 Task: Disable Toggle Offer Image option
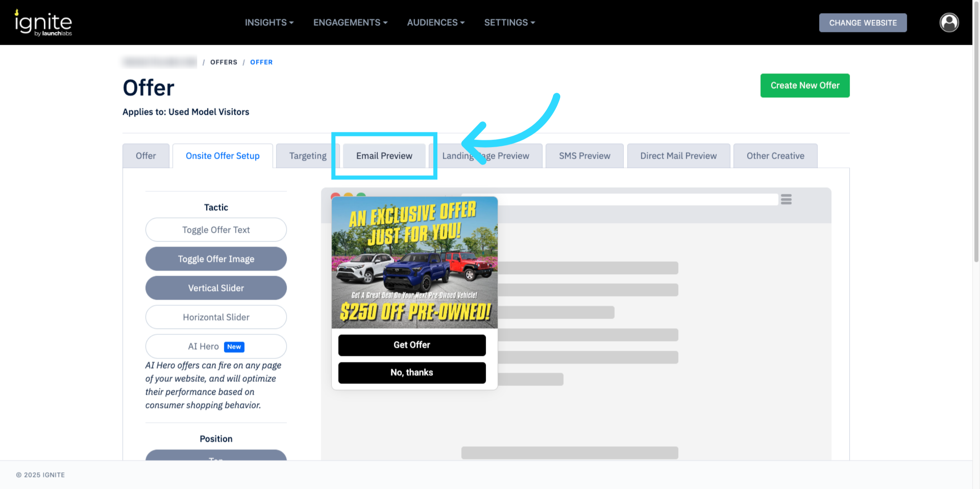click(x=216, y=259)
